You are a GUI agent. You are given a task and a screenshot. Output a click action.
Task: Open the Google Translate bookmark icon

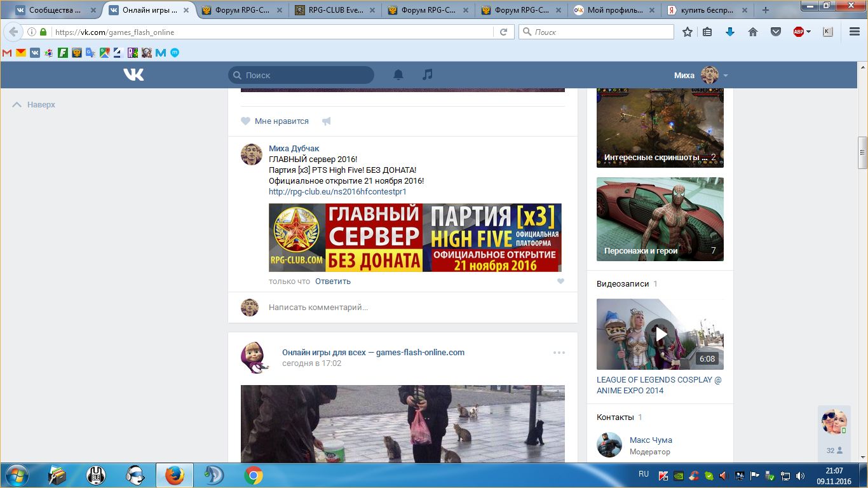[x=91, y=53]
